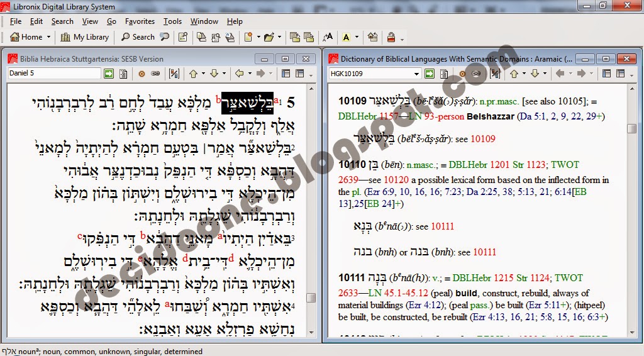Click first pane layout icon in Dictionary toolbar
The image size is (644, 356).
click(607, 74)
